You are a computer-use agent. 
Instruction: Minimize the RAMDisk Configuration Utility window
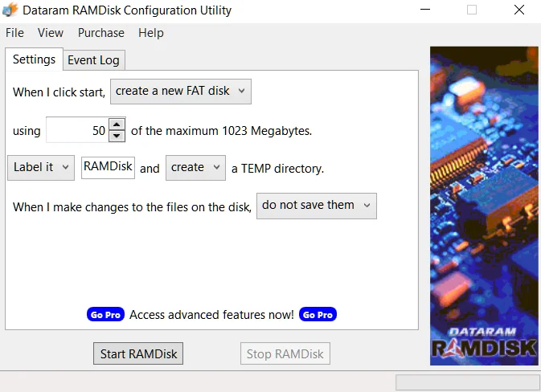[425, 10]
